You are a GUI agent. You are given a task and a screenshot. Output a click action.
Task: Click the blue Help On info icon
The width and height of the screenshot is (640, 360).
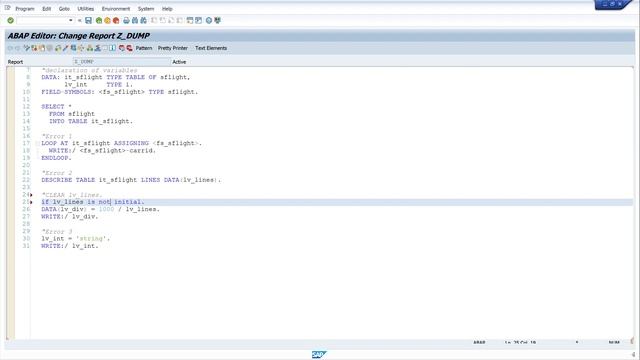(x=113, y=48)
